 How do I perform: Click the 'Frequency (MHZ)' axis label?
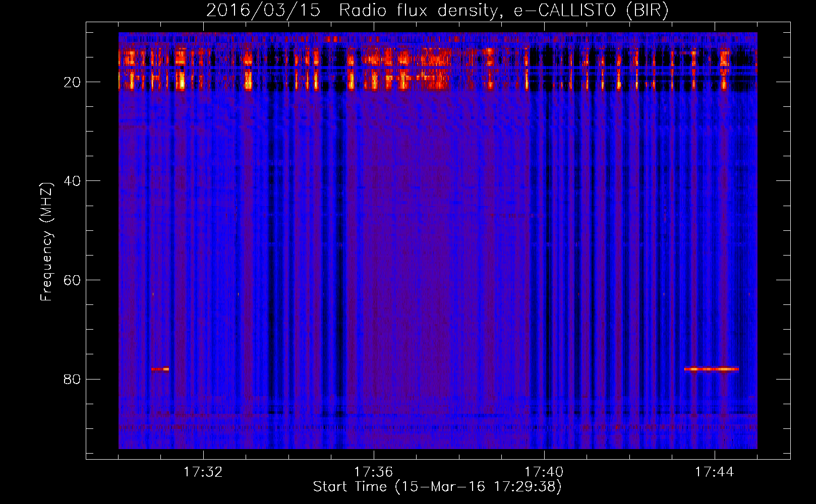point(46,242)
